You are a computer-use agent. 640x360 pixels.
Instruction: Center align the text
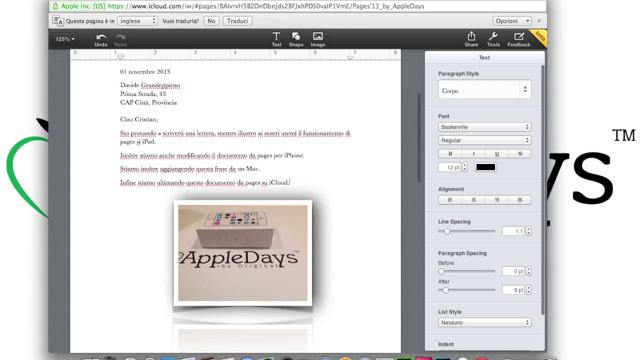[x=473, y=200]
